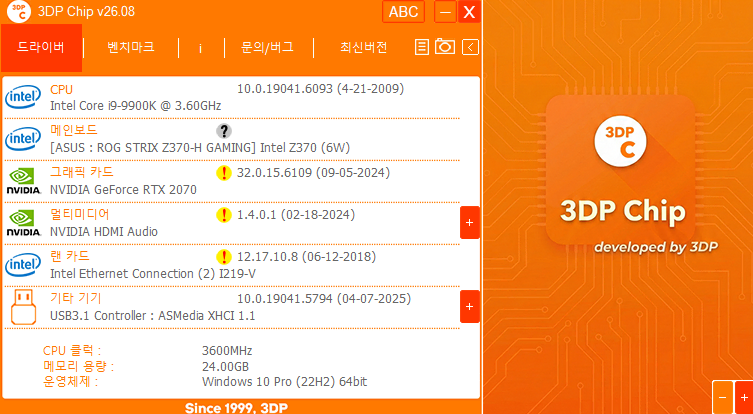Click Since 1999, 3DP footer text

coord(236,408)
